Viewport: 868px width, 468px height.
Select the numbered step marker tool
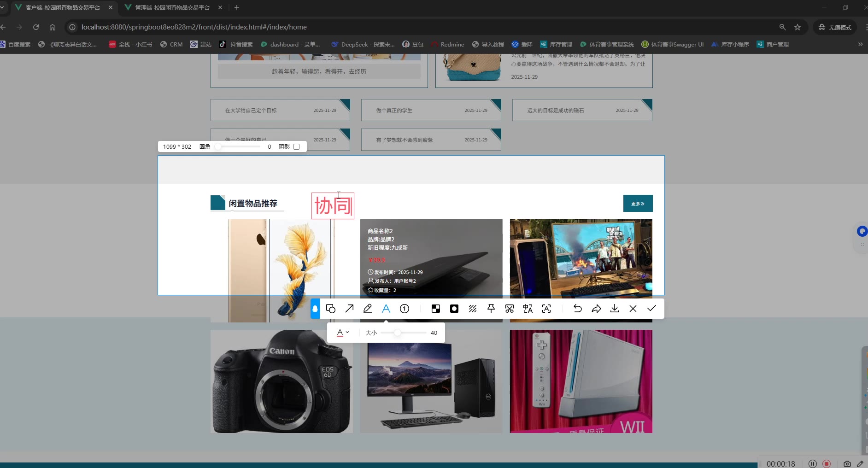click(x=405, y=309)
